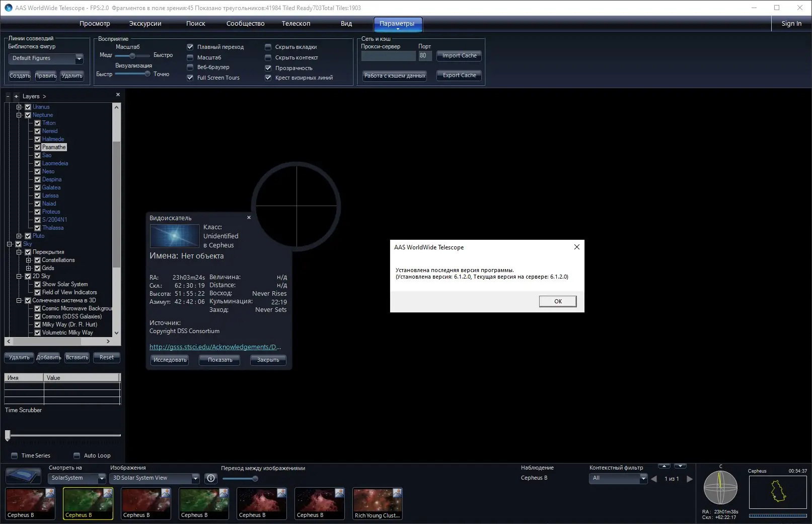Click the next-image right arrow near 1 из 1
812x524 pixels.
tap(690, 479)
